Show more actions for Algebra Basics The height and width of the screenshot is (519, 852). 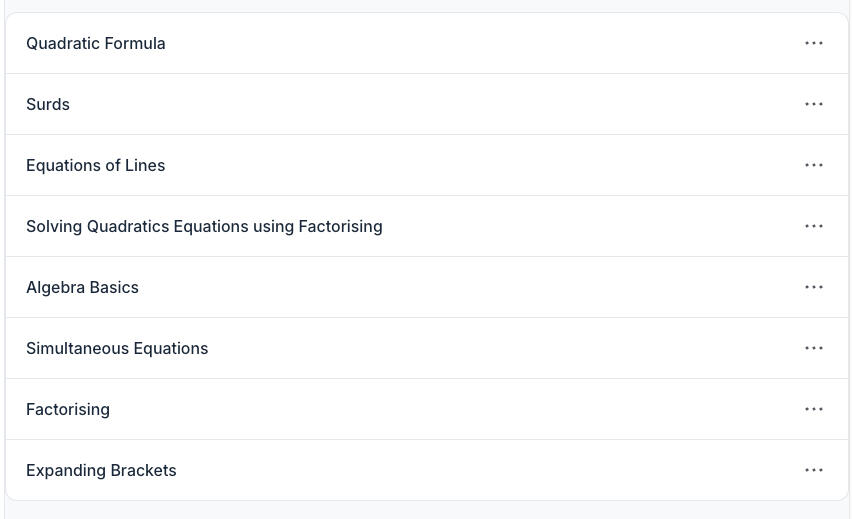814,287
